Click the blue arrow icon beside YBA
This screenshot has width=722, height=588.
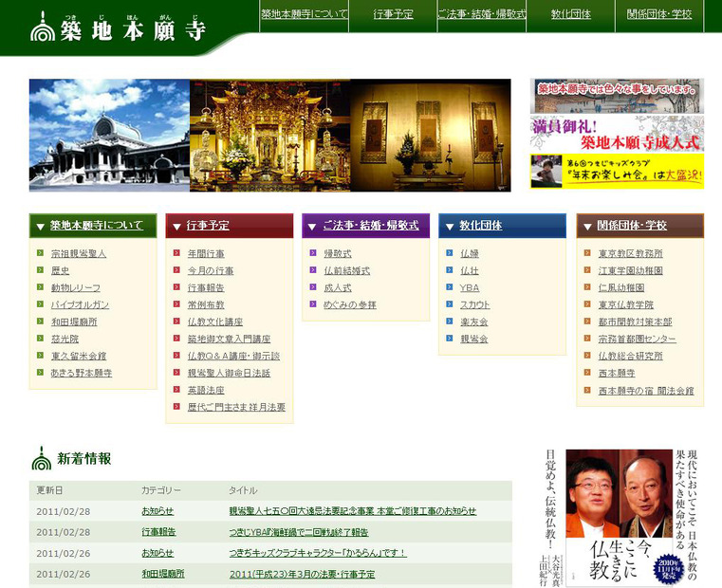coord(450,286)
